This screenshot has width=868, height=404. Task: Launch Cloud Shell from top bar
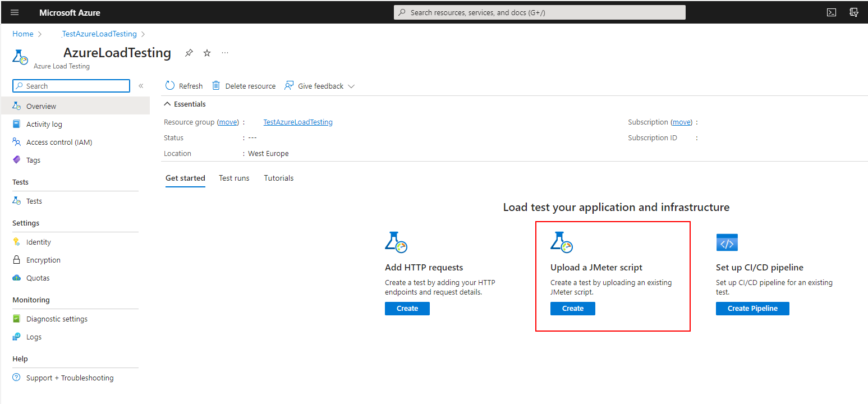coord(832,12)
